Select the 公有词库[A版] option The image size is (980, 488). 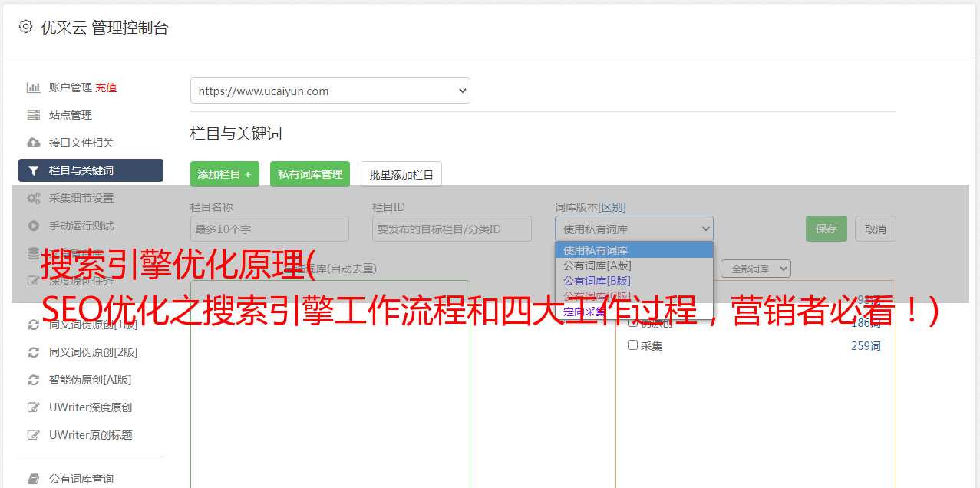pyautogui.click(x=634, y=265)
